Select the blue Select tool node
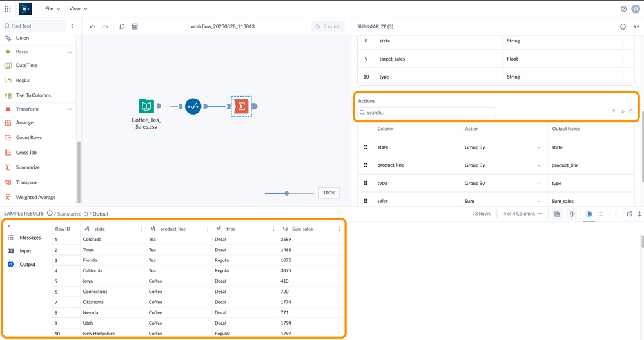 pyautogui.click(x=193, y=106)
